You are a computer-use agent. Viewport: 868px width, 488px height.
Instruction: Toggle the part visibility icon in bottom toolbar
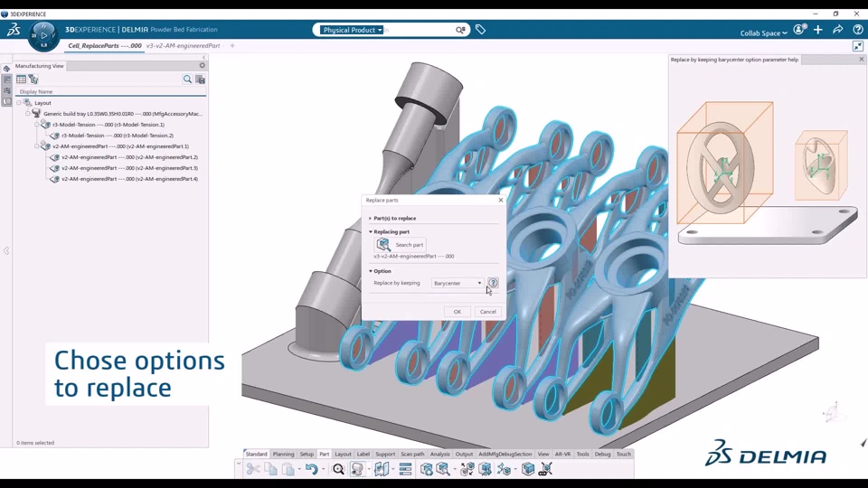358,469
